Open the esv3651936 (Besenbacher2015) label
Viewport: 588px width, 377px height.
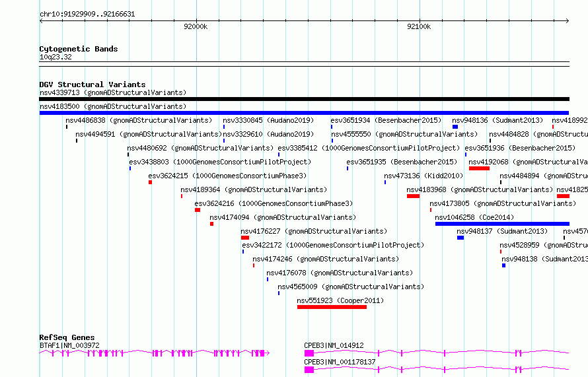click(x=520, y=148)
